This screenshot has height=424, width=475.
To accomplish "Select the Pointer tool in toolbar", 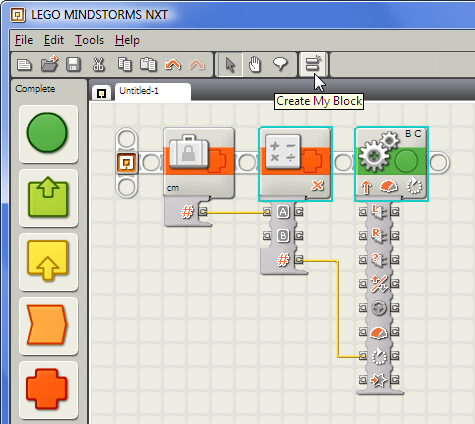I will 230,64.
